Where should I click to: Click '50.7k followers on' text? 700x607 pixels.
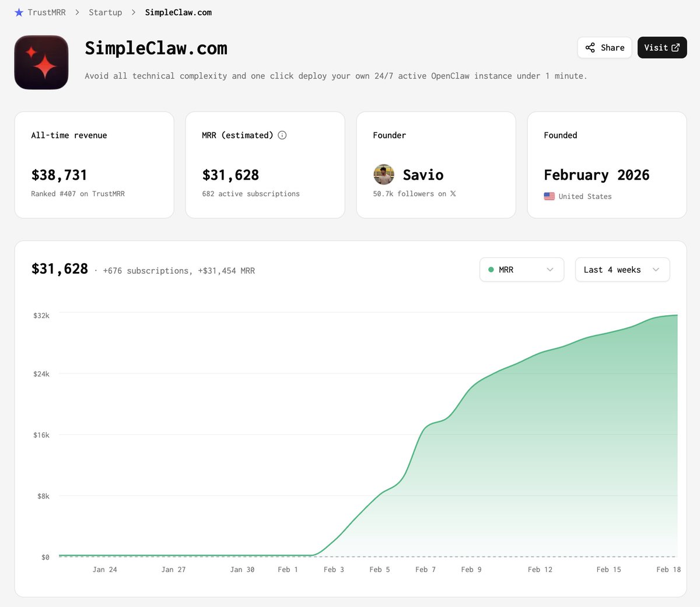click(409, 194)
